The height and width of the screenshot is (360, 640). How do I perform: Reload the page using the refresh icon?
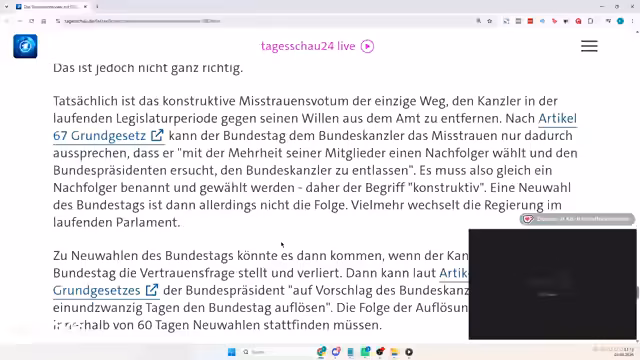coord(31,21)
